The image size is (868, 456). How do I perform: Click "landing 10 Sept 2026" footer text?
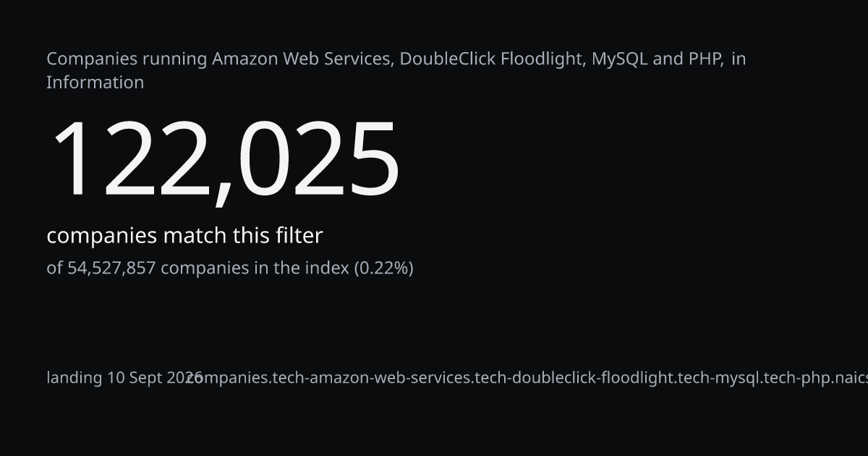click(x=124, y=378)
